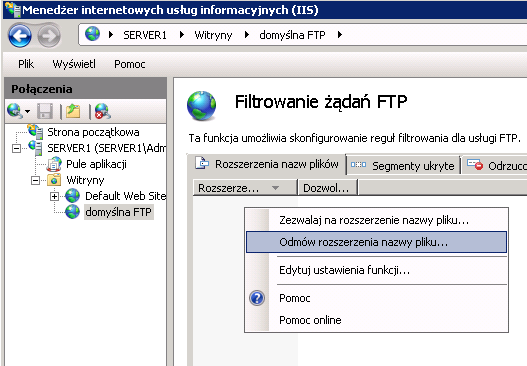Viewport: 527px width, 366px height.
Task: Switch to the Segmenty ukryte tab
Action: tap(403, 166)
